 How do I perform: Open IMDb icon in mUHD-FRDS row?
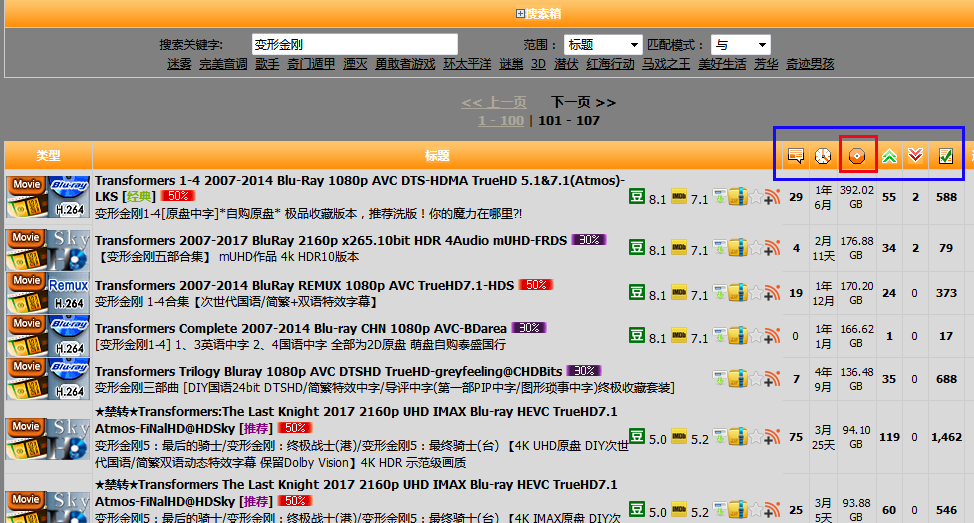click(x=679, y=248)
